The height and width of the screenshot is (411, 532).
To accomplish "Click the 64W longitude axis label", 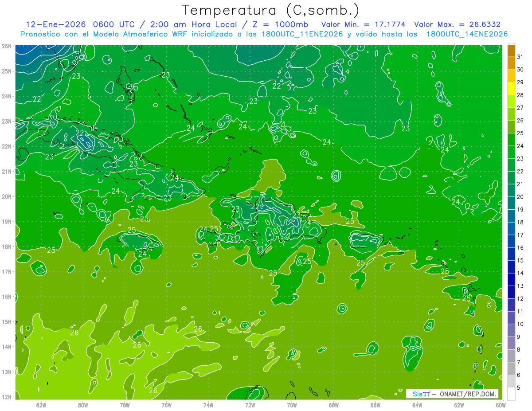I will tap(417, 405).
